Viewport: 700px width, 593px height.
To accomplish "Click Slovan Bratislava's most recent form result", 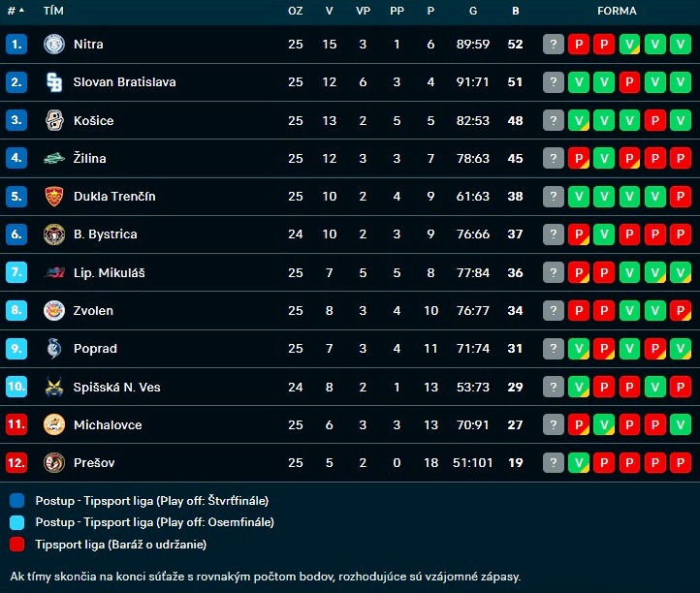I will tap(579, 82).
